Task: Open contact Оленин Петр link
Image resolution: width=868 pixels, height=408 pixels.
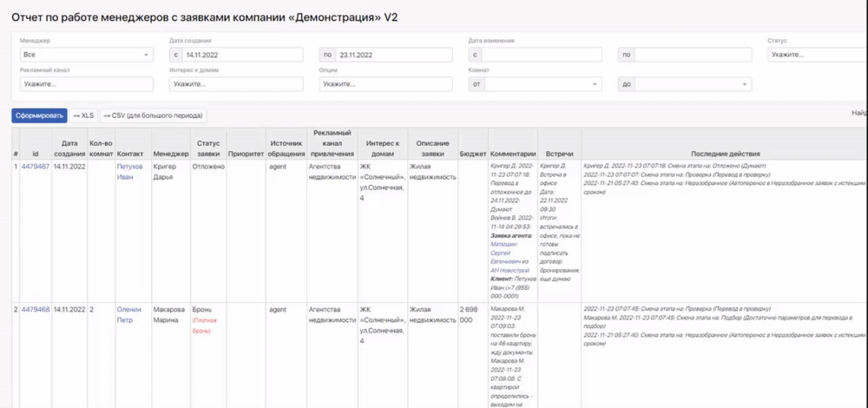Action: pos(129,313)
